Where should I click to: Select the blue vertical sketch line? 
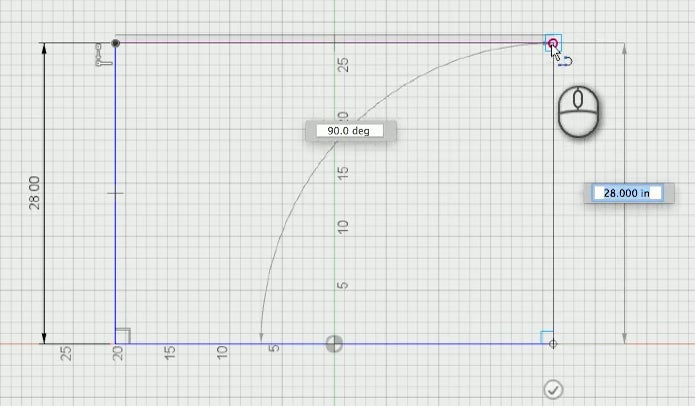coord(115,193)
